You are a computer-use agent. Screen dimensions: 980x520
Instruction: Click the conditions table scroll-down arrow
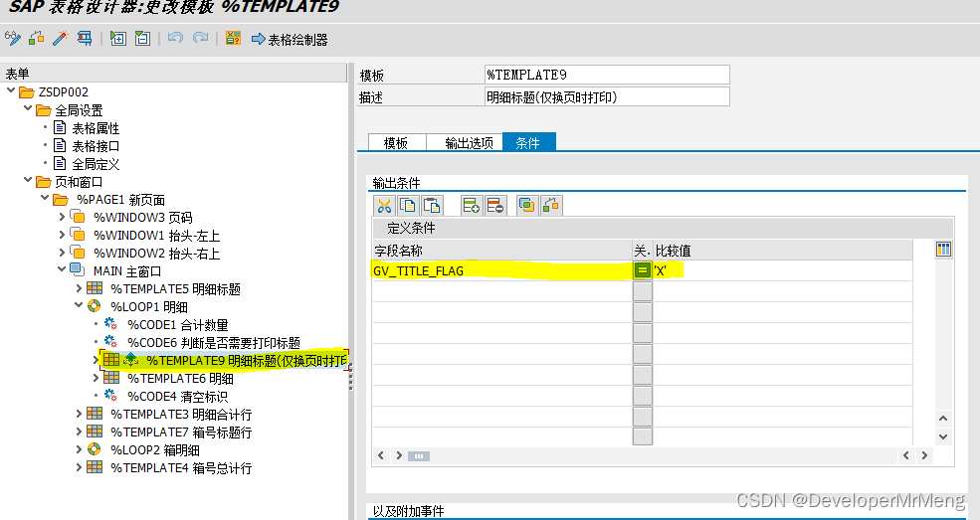[943, 436]
